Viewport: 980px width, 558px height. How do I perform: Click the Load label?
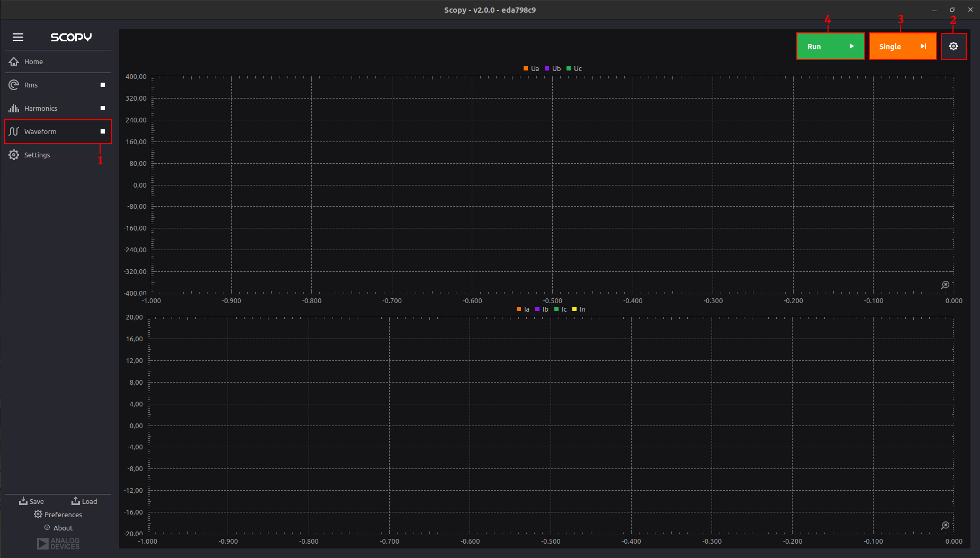(89, 501)
